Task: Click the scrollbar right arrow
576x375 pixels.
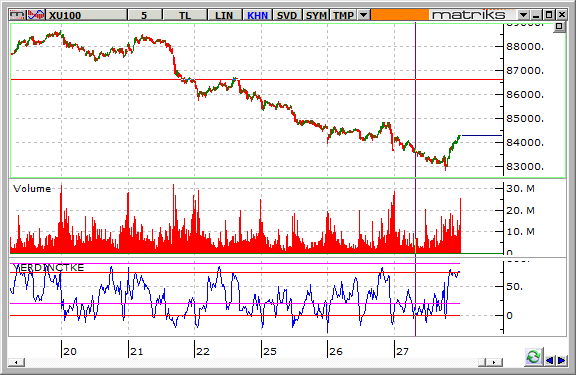Action: (494, 363)
